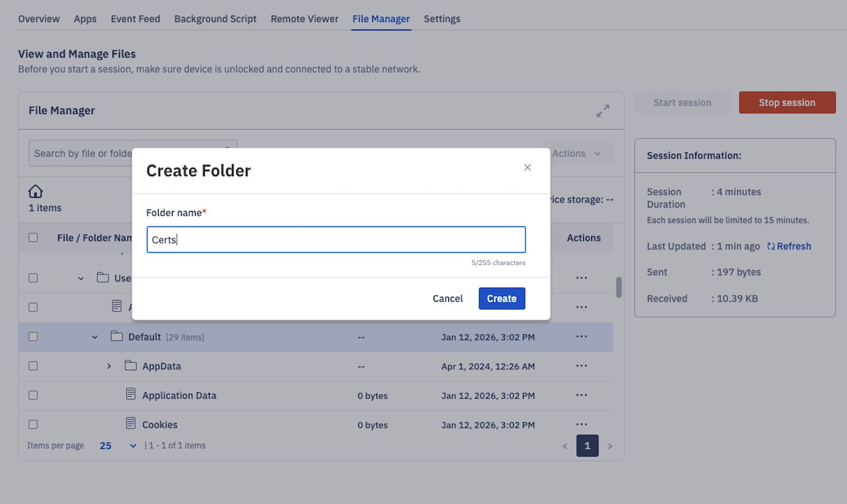Click file icon below the Use folder

pyautogui.click(x=117, y=306)
